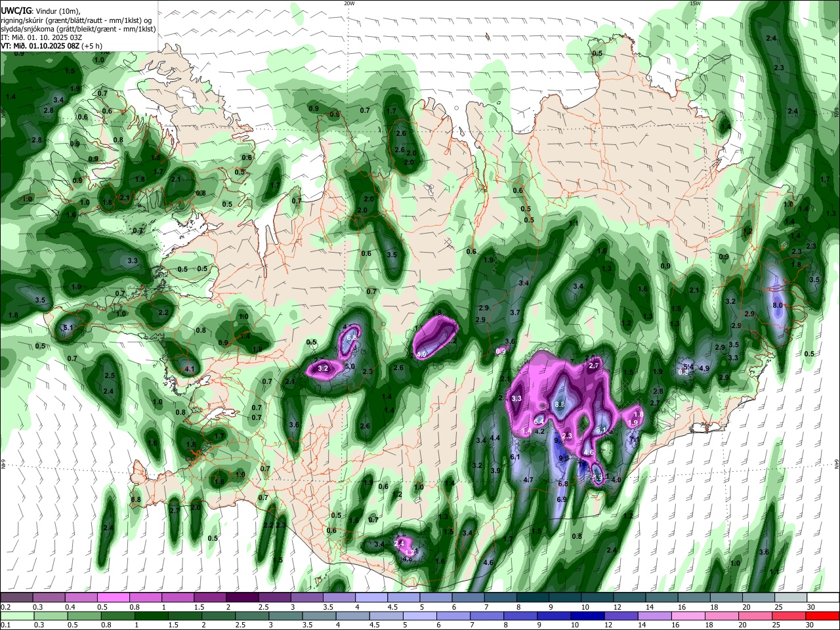Click the 'UWC/IG' title label

click(x=15, y=10)
